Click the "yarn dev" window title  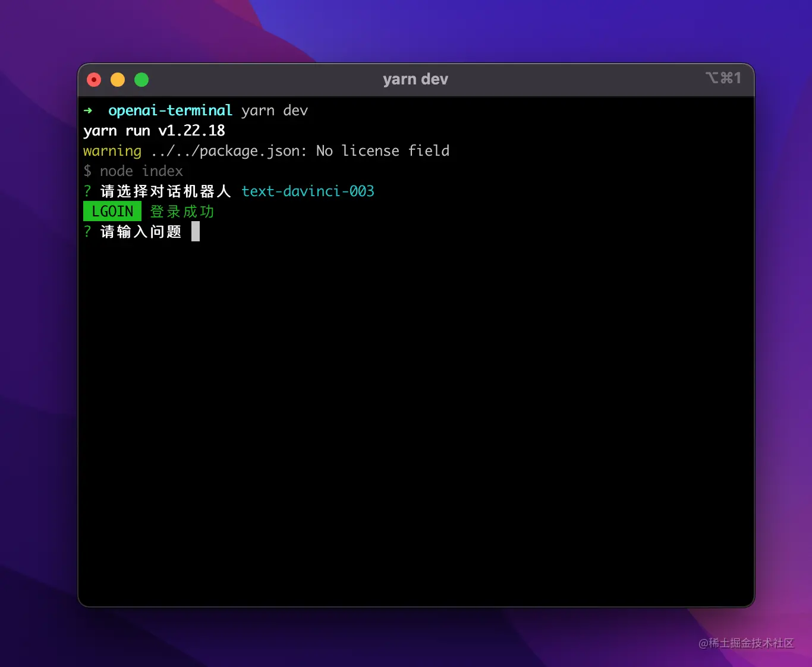(x=416, y=80)
